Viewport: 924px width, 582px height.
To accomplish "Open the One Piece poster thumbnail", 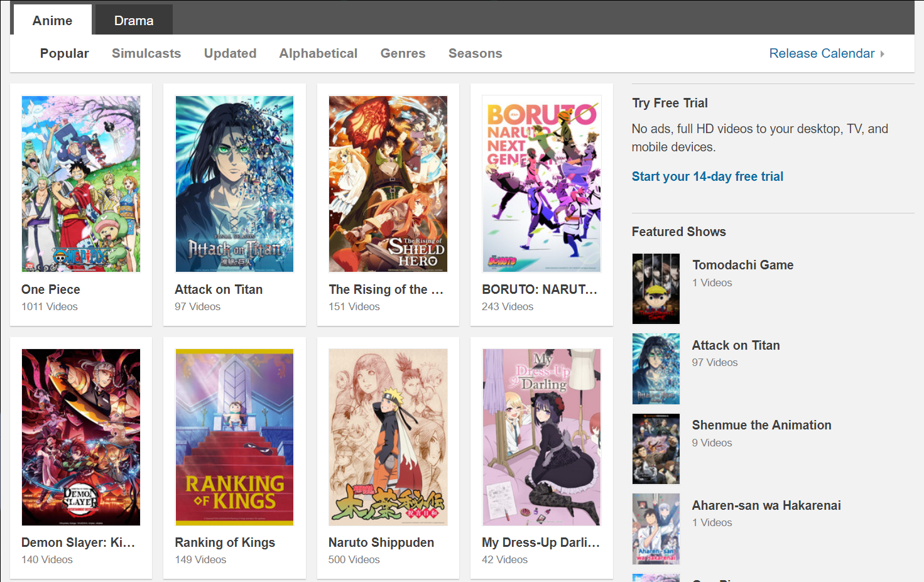I will (x=81, y=184).
